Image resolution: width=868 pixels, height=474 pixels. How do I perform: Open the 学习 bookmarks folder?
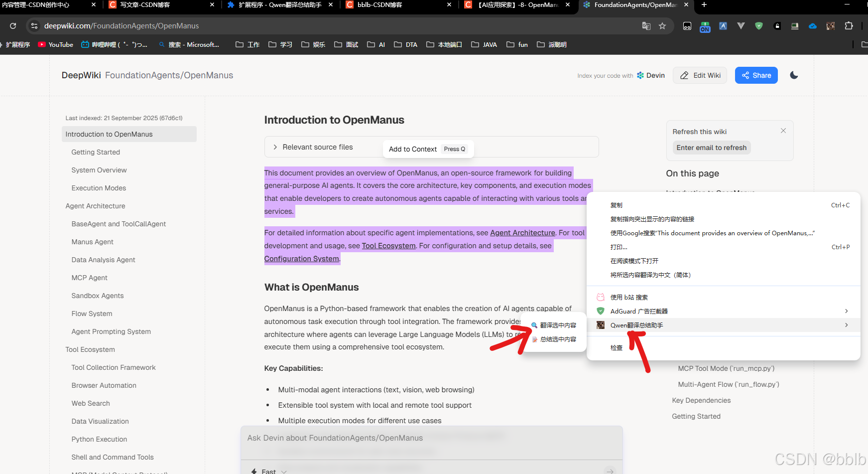point(280,44)
